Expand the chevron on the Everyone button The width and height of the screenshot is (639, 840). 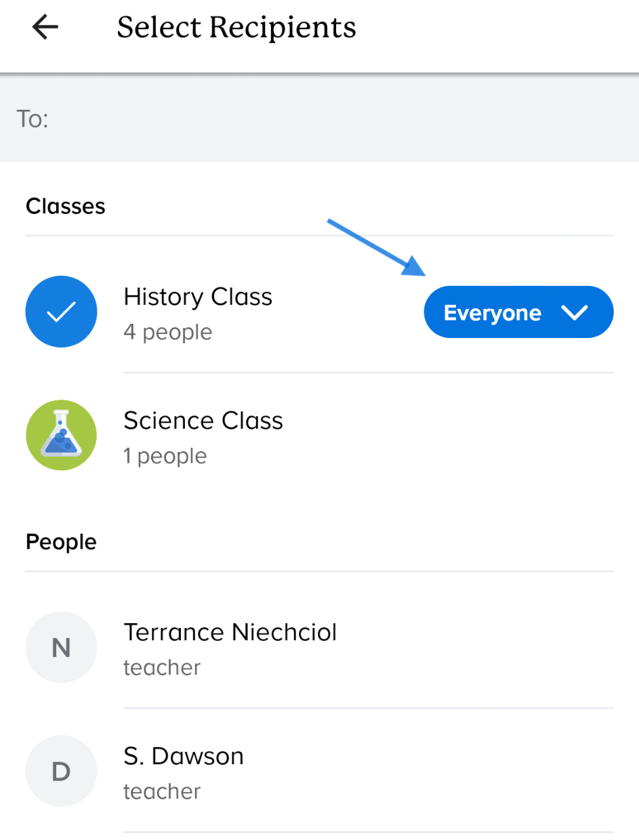pyautogui.click(x=574, y=312)
